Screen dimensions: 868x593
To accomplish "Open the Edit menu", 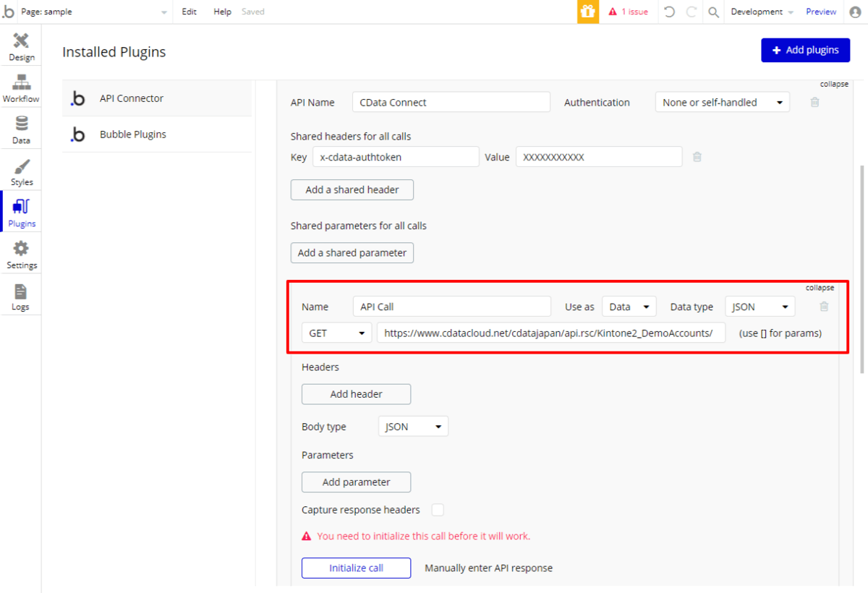I will (x=190, y=12).
